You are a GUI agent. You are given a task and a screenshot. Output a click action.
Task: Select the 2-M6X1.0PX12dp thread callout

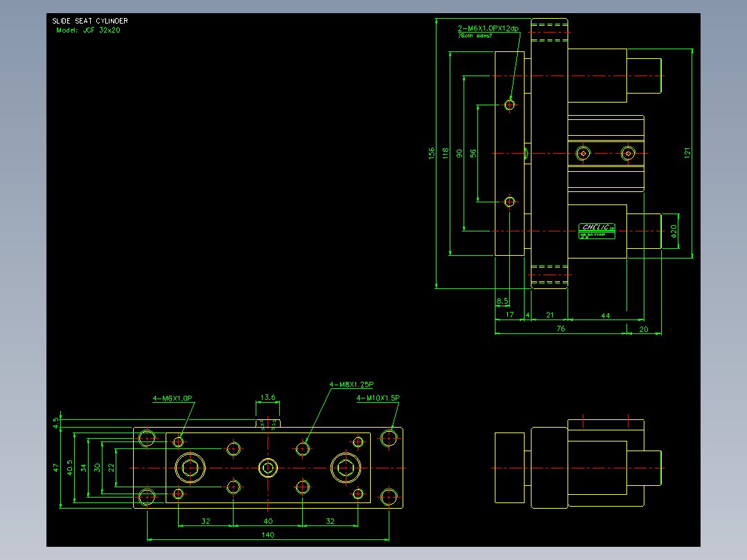(488, 28)
